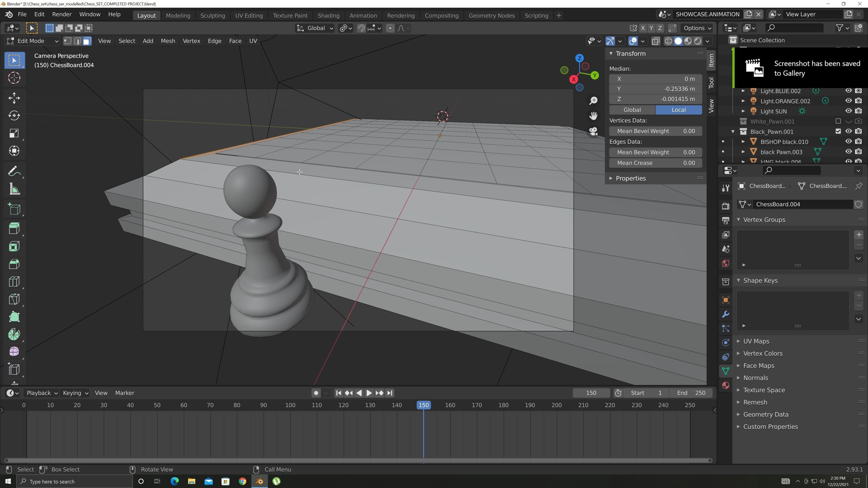Open the Mesh menu in viewport header
868x488 pixels.
coord(168,41)
